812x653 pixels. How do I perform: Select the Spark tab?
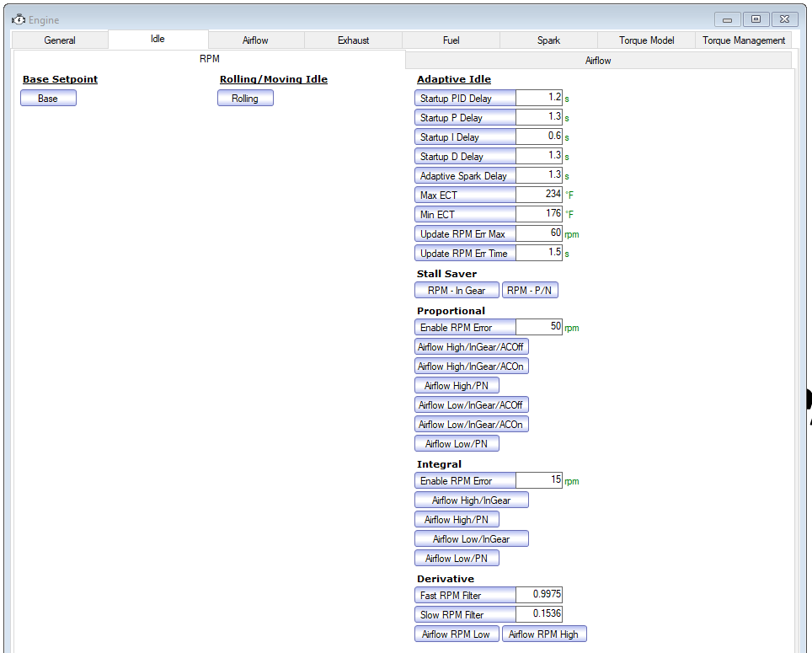(x=548, y=40)
